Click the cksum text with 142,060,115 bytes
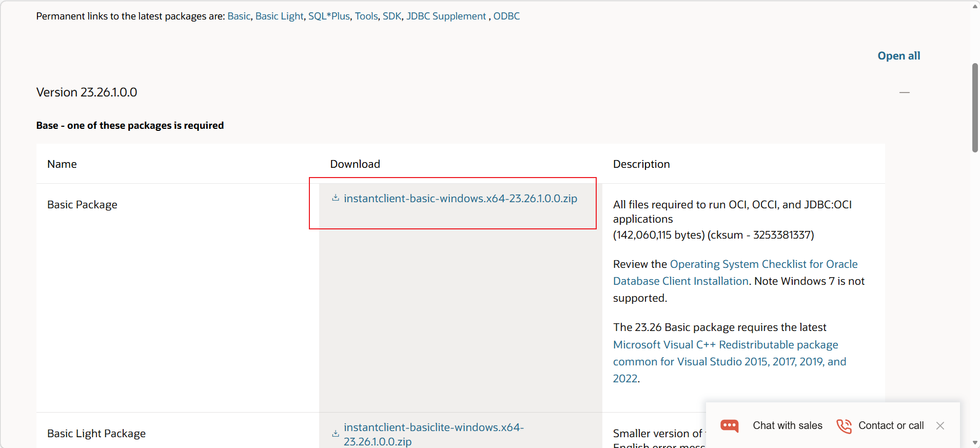Image resolution: width=980 pixels, height=448 pixels. (713, 235)
